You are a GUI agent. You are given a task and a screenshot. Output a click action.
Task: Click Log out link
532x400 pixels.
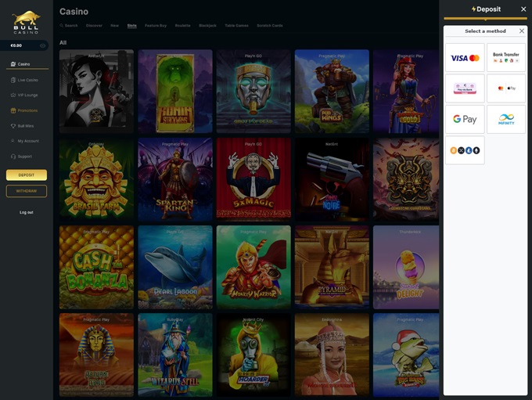(x=27, y=212)
